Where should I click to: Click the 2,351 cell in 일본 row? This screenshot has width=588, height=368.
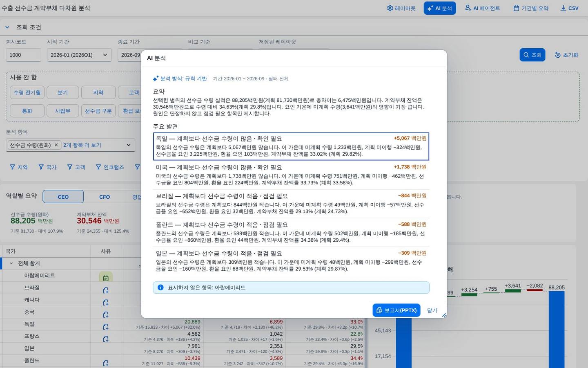276,346
